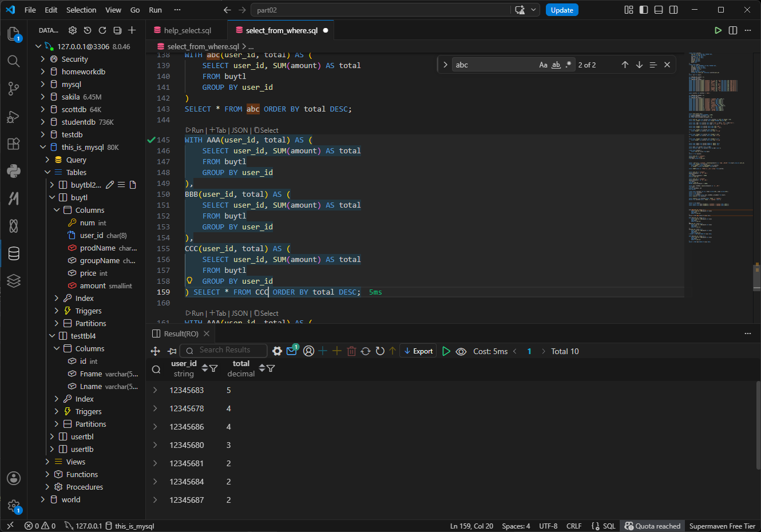Toggle Find in Selection option
761x532 pixels.
click(x=653, y=65)
